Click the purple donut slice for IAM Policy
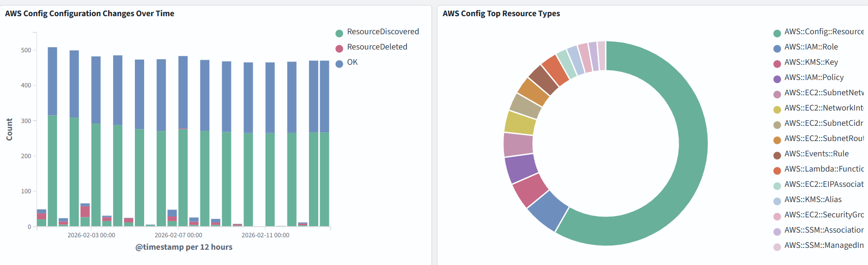The width and height of the screenshot is (868, 265). (x=521, y=168)
